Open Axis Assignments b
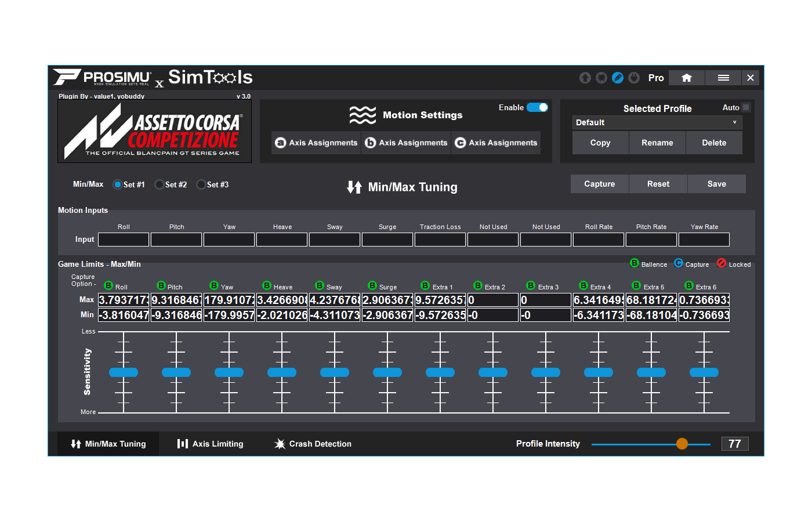The image size is (812, 522). [406, 143]
